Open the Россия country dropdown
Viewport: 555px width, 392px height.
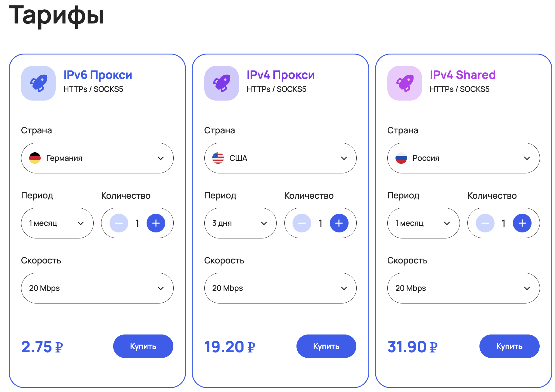[463, 158]
